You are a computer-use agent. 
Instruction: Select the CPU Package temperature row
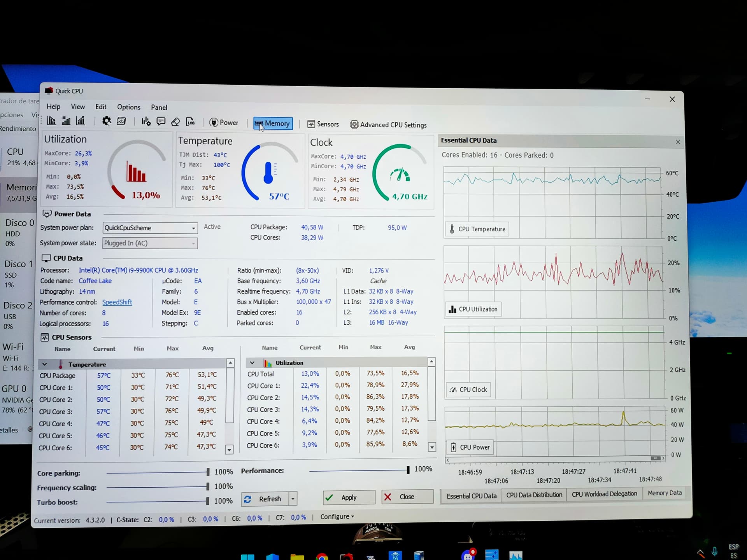pyautogui.click(x=132, y=376)
